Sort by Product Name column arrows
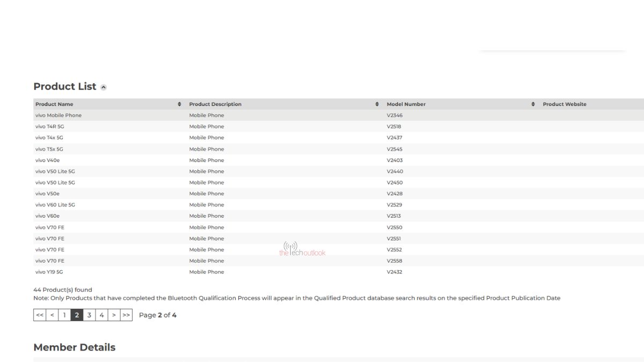 (x=179, y=104)
